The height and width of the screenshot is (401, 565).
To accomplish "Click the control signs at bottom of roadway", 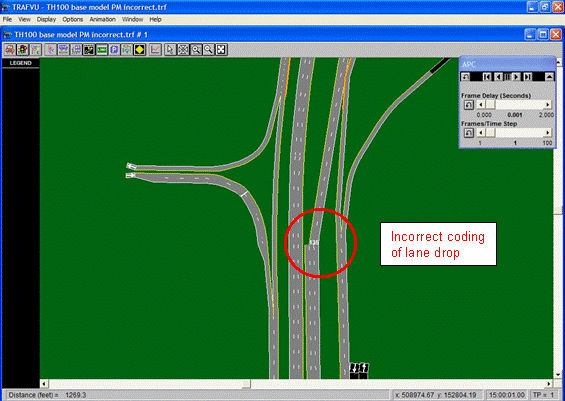I will click(359, 371).
